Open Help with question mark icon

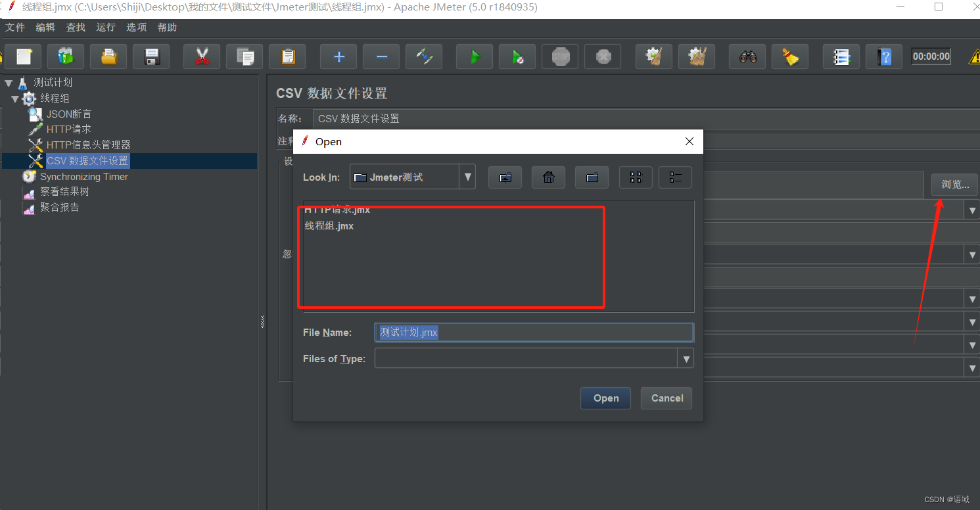[x=884, y=57]
